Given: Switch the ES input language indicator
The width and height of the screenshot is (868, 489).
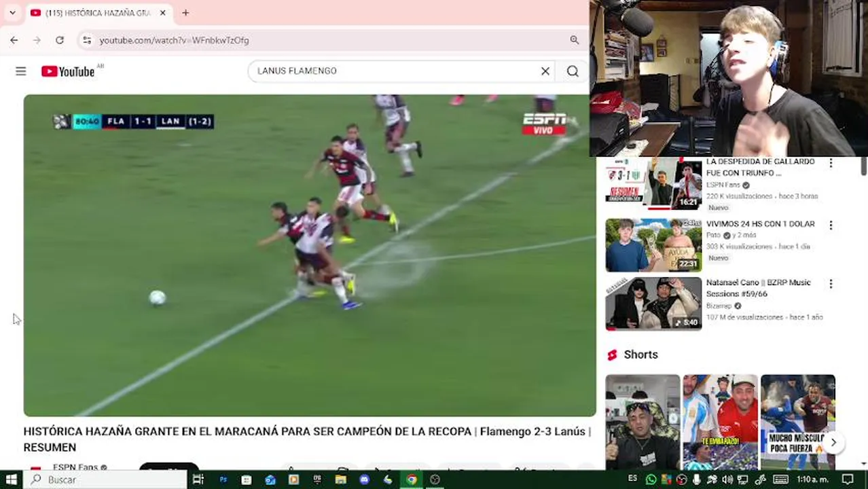Looking at the screenshot, I should click(632, 478).
